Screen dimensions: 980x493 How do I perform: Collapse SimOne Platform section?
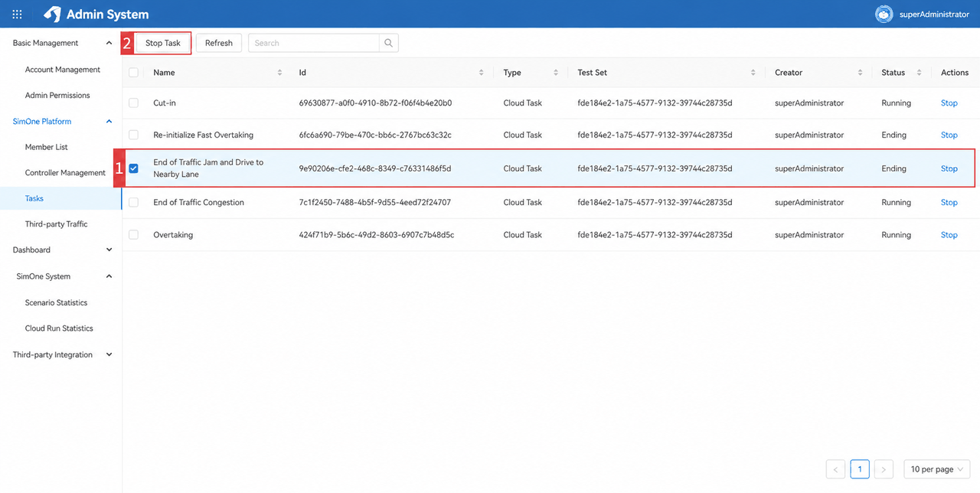(x=109, y=122)
